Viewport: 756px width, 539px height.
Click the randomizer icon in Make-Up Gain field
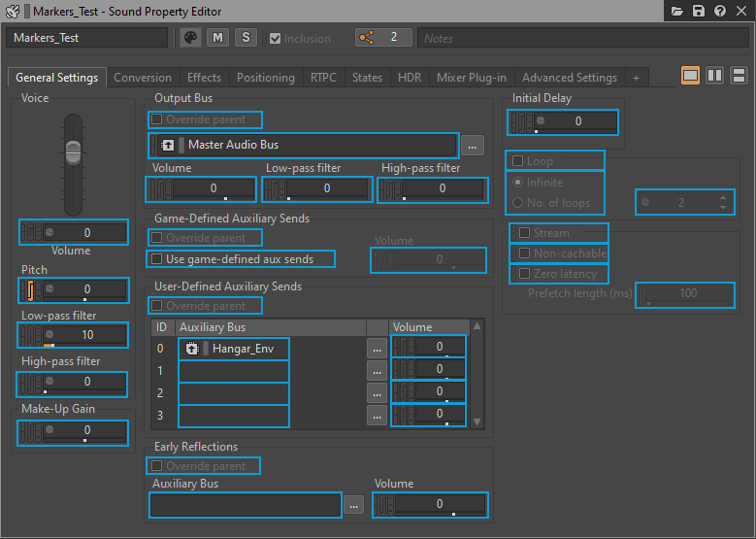pos(49,429)
